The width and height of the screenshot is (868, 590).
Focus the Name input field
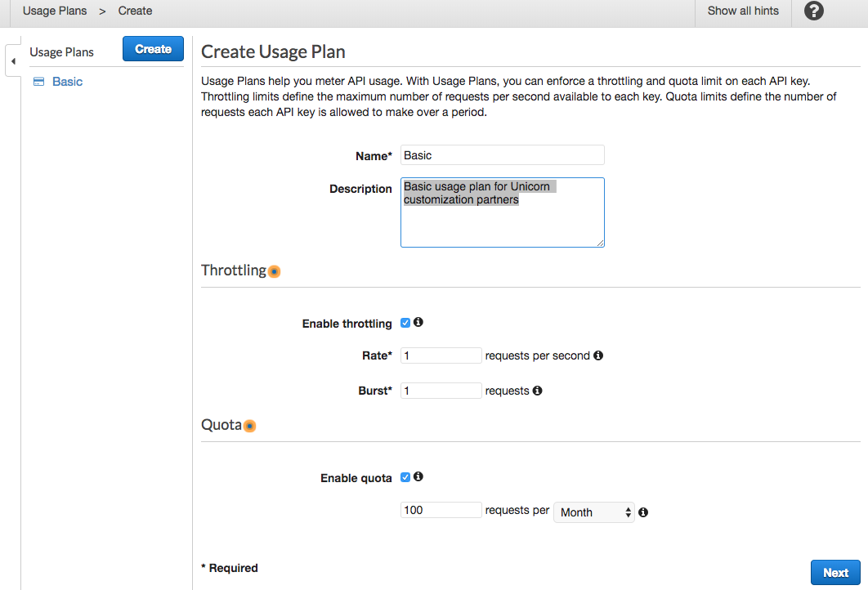click(502, 155)
